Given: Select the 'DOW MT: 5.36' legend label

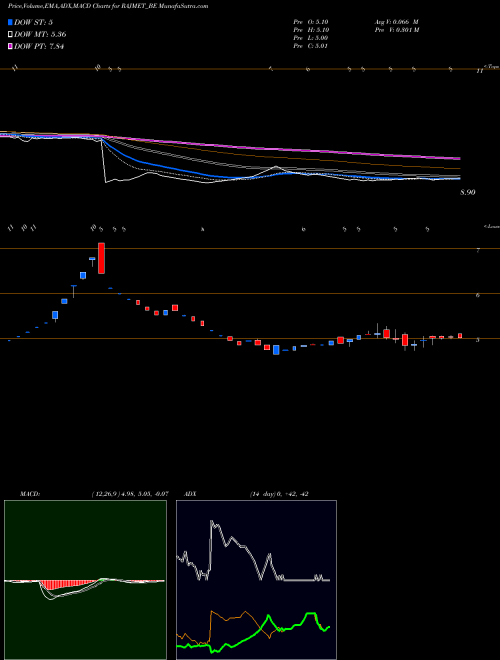Looking at the screenshot, I should [40, 34].
